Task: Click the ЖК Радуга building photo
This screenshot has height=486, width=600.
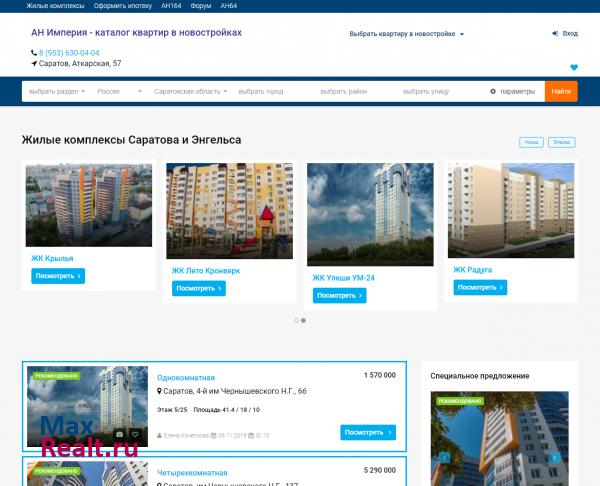Action: click(511, 210)
